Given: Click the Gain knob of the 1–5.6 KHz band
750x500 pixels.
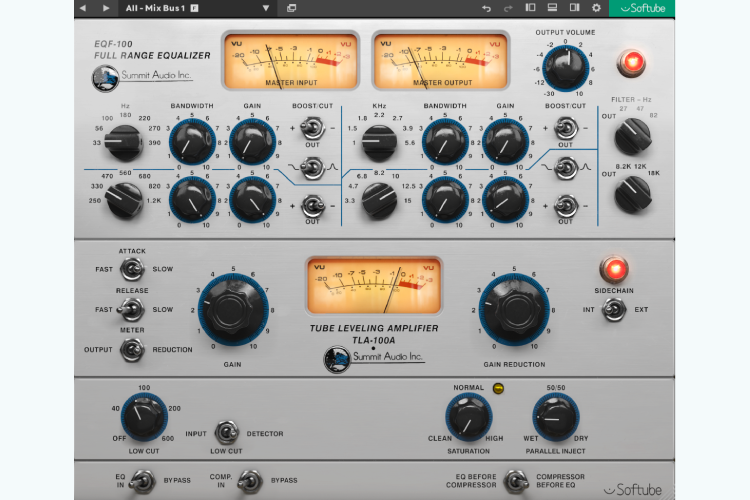Looking at the screenshot, I should [505, 142].
